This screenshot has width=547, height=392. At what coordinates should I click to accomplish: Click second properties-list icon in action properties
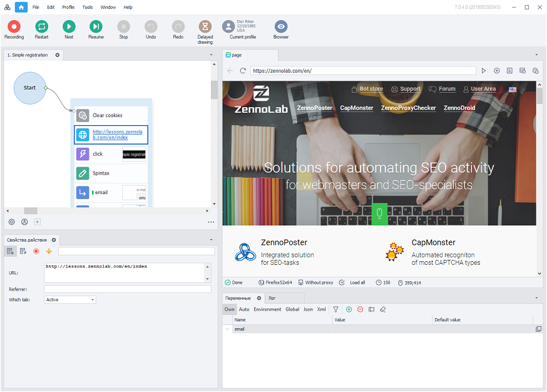click(23, 251)
